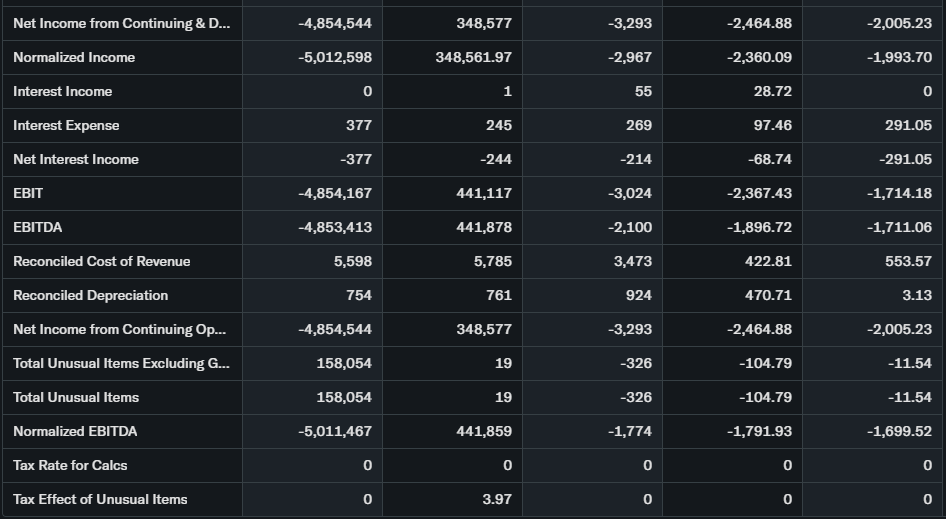The width and height of the screenshot is (946, 519).
Task: Select the Interest Expense value 97.46
Action: click(x=770, y=125)
